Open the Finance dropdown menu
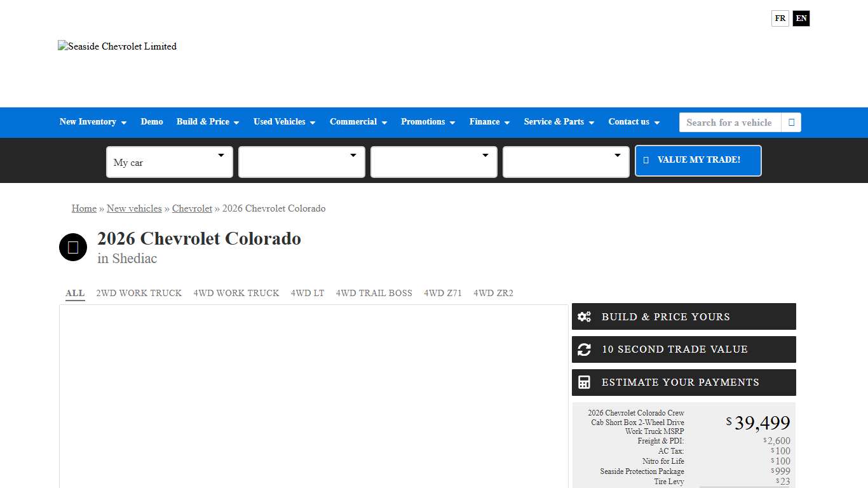The height and width of the screenshot is (488, 868). coord(489,122)
